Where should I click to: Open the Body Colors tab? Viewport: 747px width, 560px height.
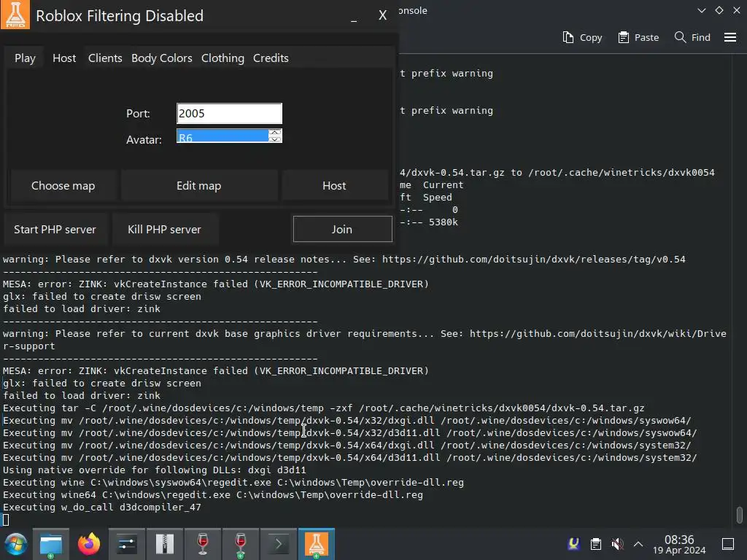(x=161, y=58)
